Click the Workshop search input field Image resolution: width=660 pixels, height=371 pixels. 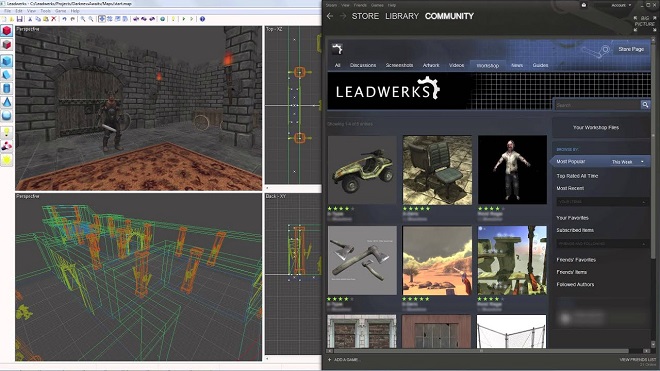click(596, 105)
